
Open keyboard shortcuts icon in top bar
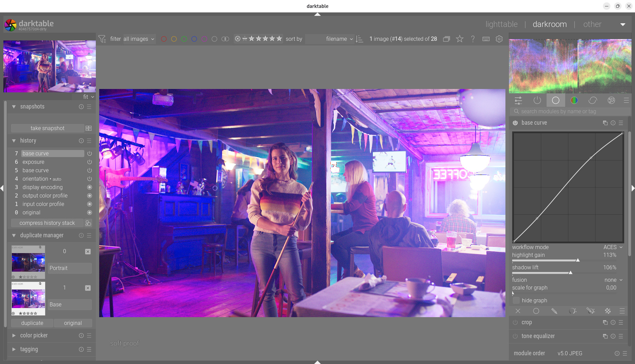(x=486, y=39)
